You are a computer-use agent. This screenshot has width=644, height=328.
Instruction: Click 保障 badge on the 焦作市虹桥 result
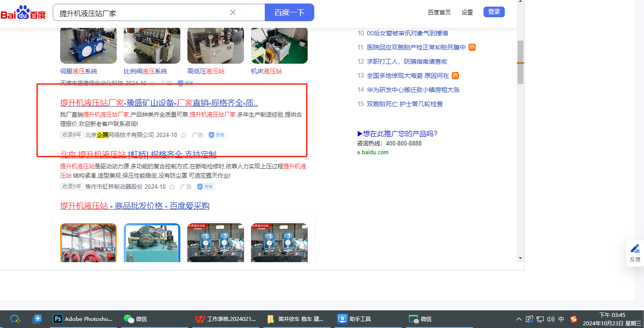206,187
